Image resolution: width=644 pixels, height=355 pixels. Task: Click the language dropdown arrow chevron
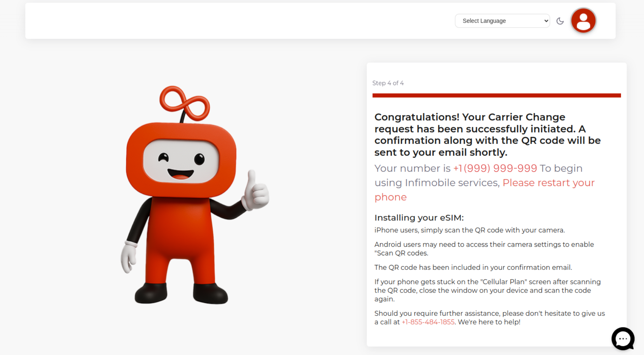(x=546, y=21)
